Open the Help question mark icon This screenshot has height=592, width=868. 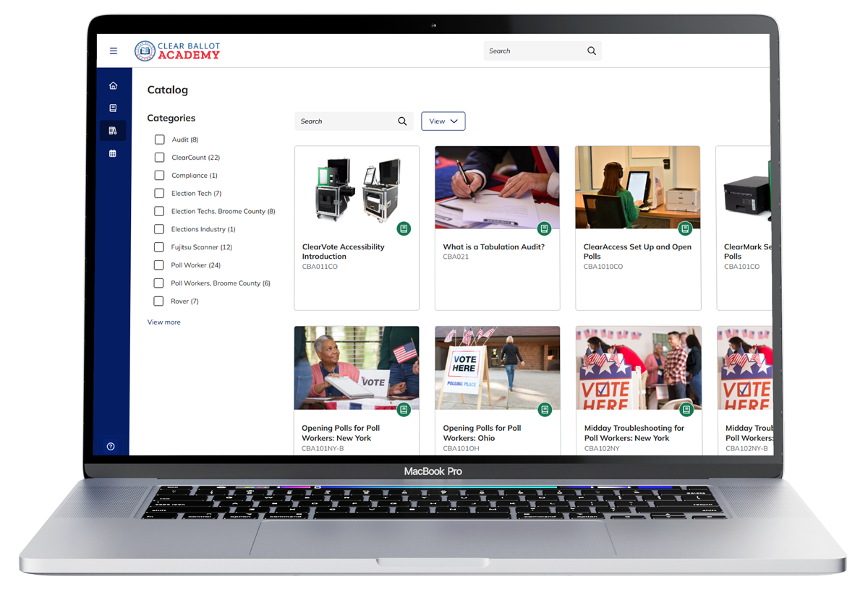(x=111, y=447)
